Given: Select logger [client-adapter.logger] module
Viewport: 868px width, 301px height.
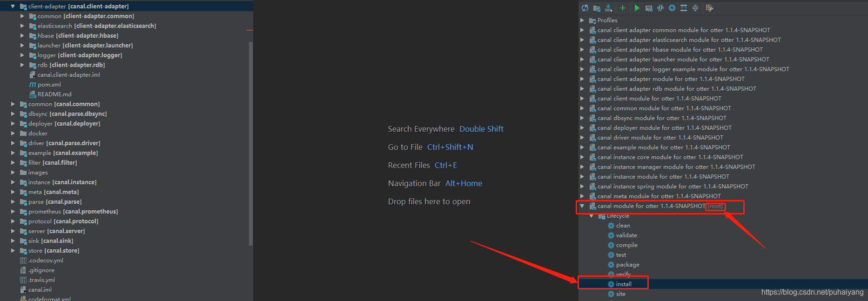Looking at the screenshot, I should pos(80,55).
